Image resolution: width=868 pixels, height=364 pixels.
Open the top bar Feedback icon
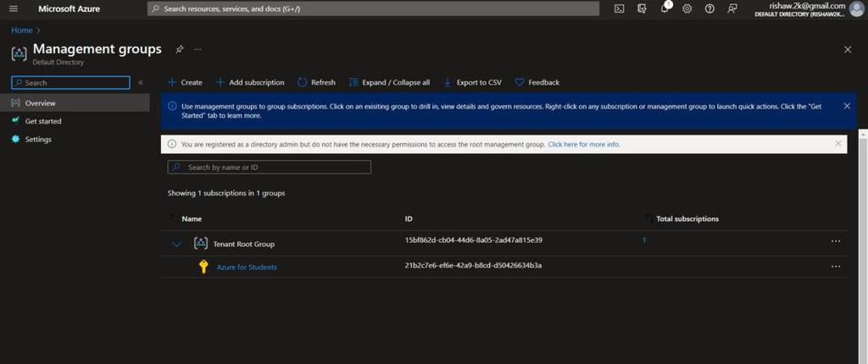click(x=732, y=8)
